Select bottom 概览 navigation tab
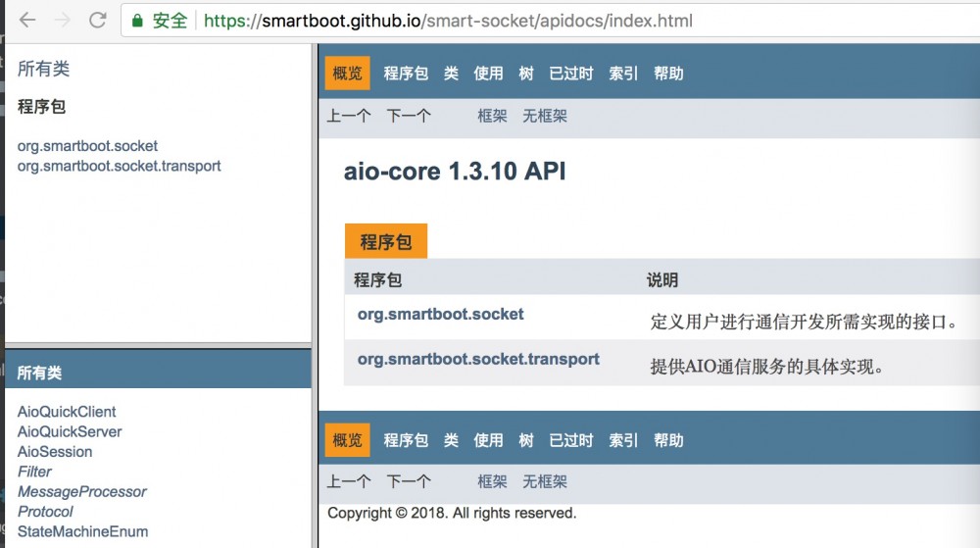980x548 pixels. [x=348, y=440]
